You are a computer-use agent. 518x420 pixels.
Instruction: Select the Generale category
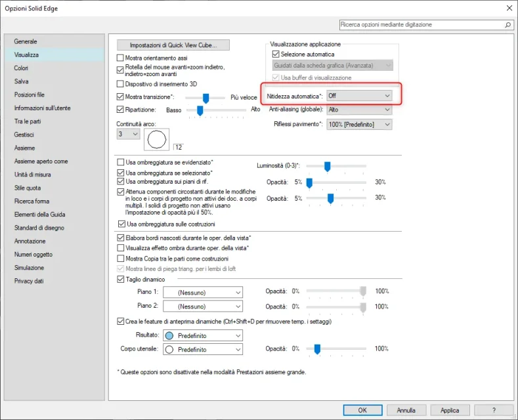pyautogui.click(x=54, y=41)
